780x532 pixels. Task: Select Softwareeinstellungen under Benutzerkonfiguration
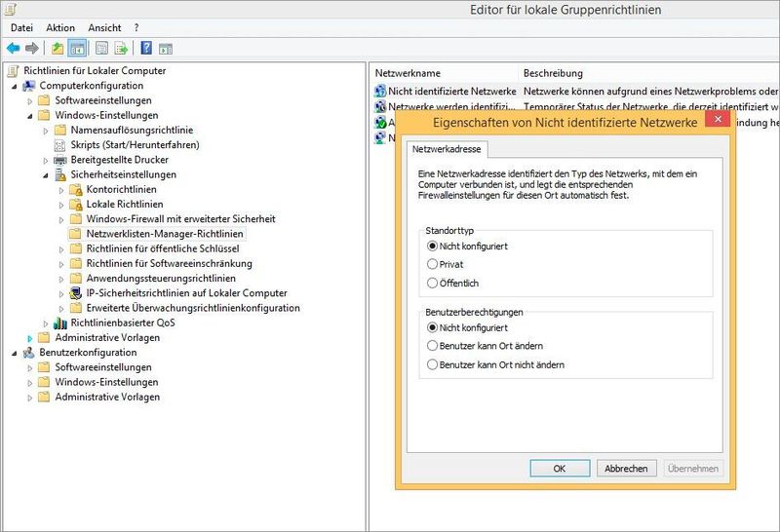click(103, 367)
